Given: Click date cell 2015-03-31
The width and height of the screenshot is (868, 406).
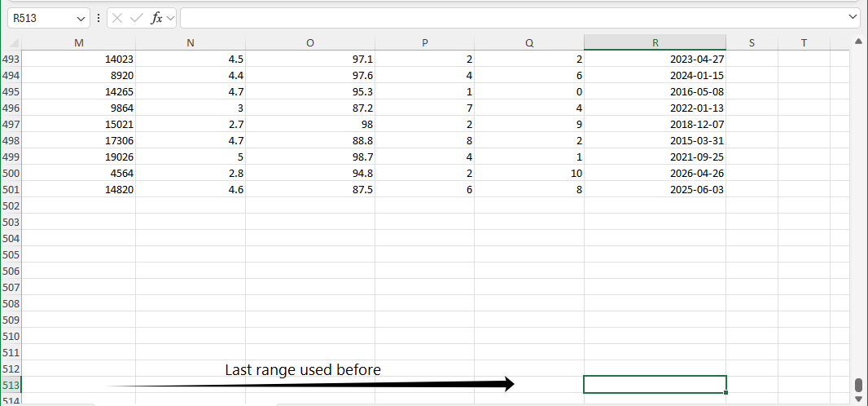Looking at the screenshot, I should pos(655,141).
